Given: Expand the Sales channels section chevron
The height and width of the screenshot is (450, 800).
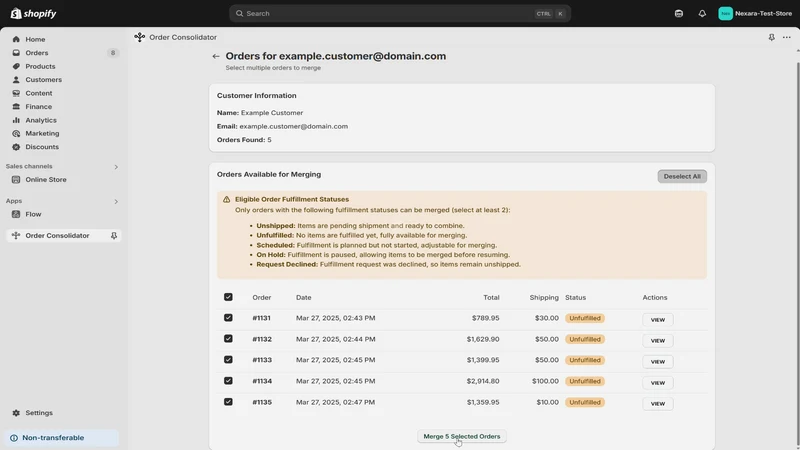Looking at the screenshot, I should coord(116,167).
